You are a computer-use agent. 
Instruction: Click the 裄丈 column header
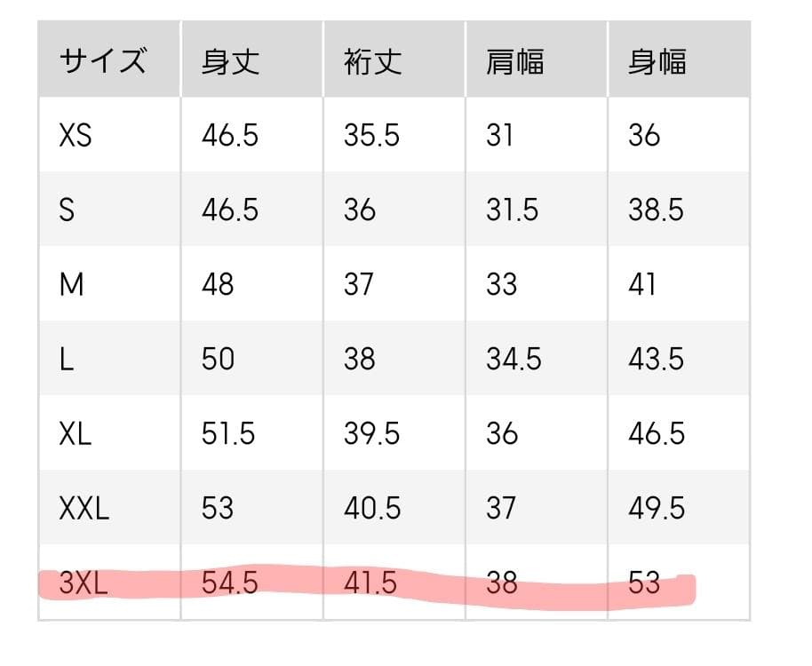(373, 61)
